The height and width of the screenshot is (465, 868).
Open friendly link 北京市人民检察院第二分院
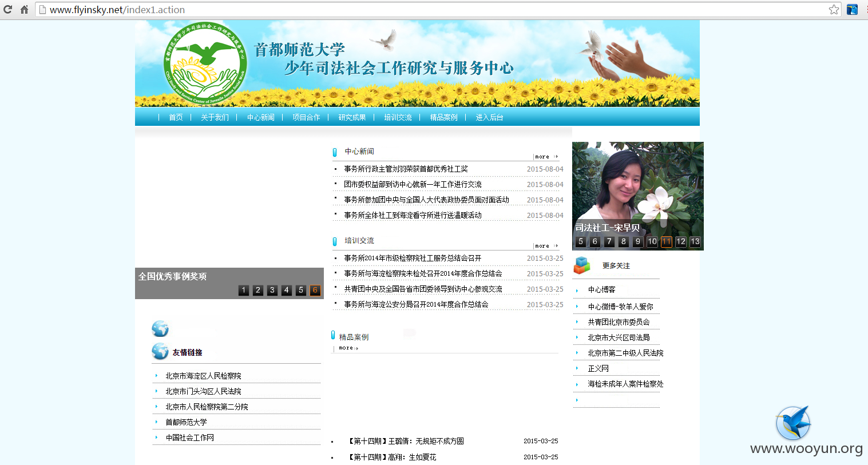[207, 407]
